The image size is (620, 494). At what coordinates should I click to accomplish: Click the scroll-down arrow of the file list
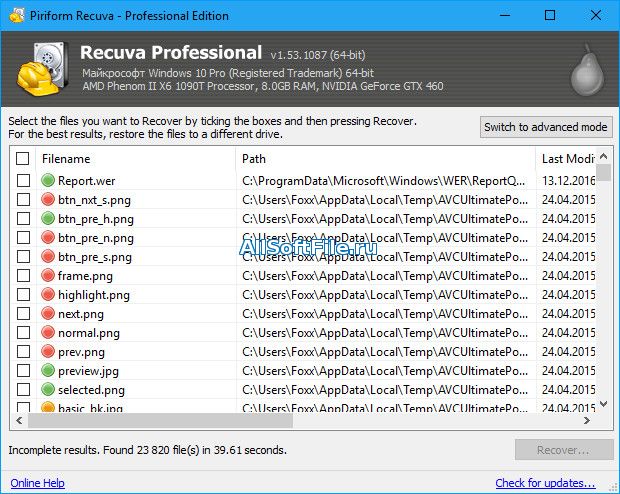pyautogui.click(x=603, y=404)
